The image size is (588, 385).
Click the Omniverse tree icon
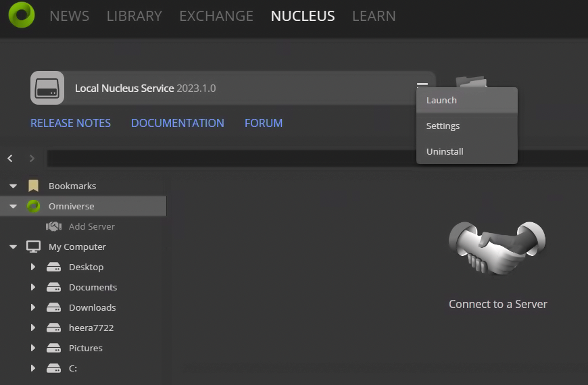click(33, 206)
